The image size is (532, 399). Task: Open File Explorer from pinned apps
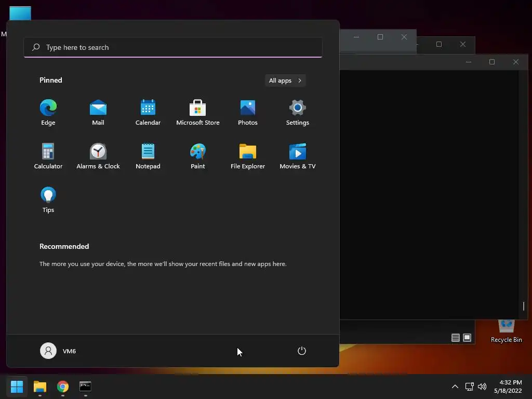[248, 156]
